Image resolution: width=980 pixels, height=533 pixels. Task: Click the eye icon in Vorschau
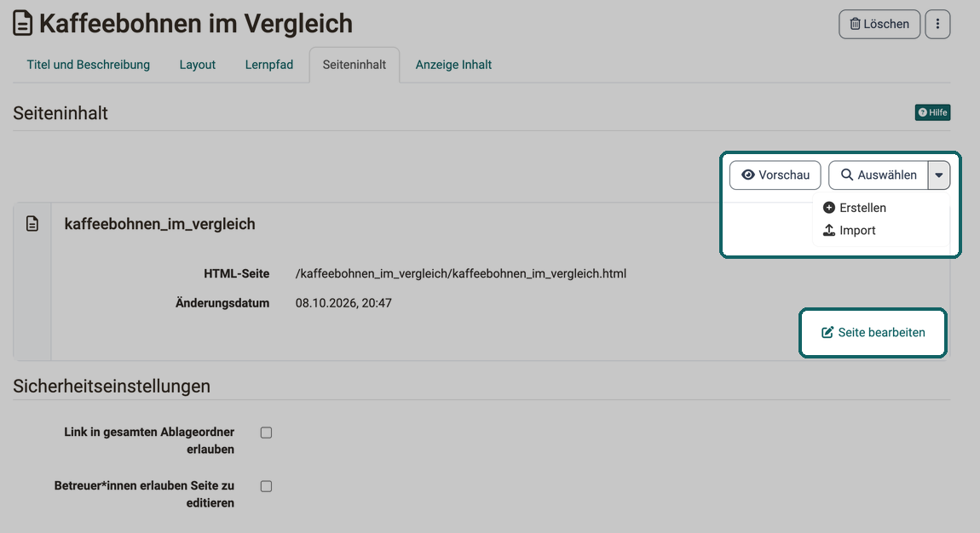pyautogui.click(x=748, y=175)
